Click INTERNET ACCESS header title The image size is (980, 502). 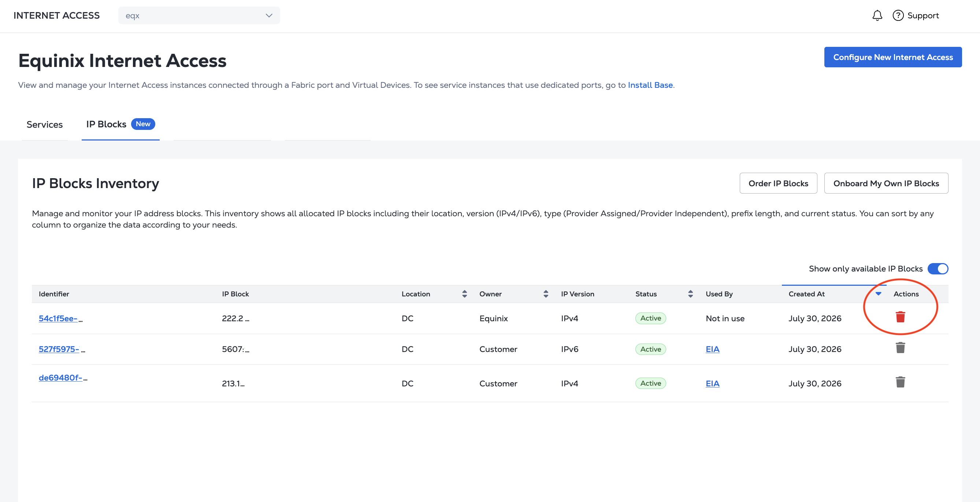56,16
